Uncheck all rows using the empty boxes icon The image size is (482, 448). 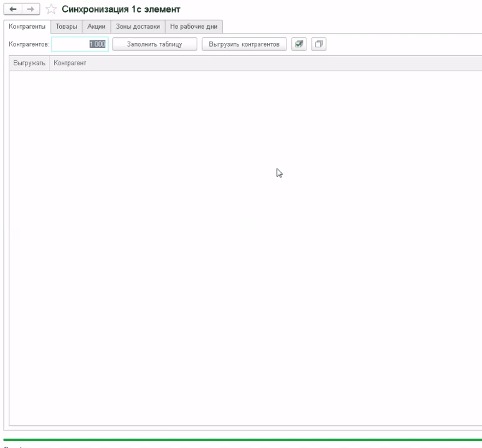coord(319,44)
